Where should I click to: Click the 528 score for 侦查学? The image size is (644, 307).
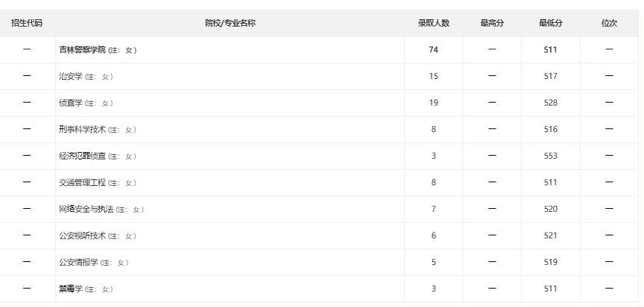coord(550,103)
